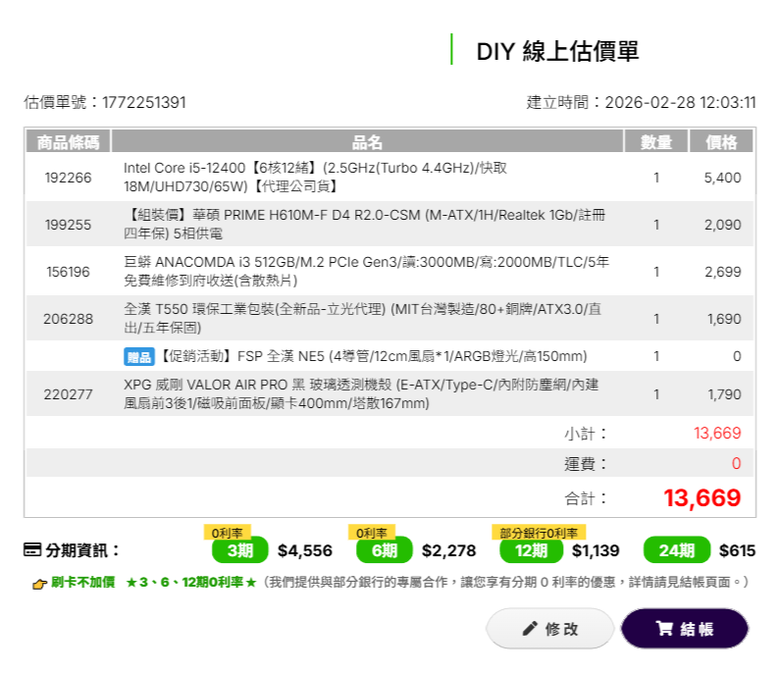
Task: Click barcode 199255
Action: coord(68,225)
